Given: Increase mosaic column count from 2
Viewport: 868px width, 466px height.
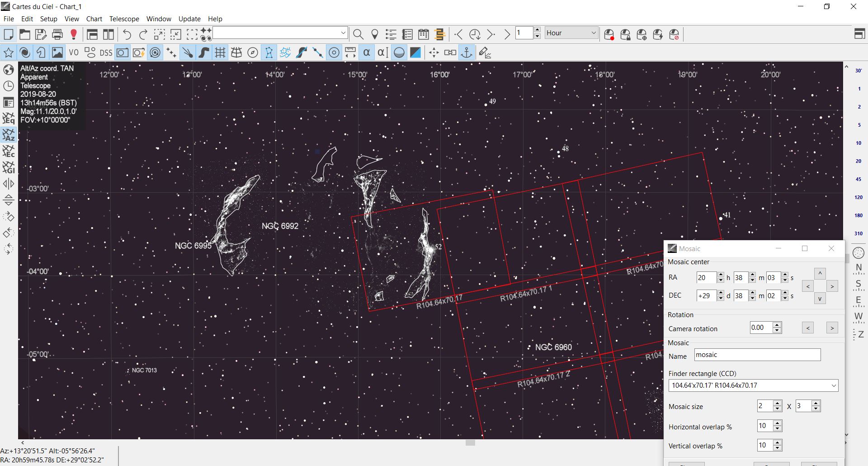Looking at the screenshot, I should [777, 403].
